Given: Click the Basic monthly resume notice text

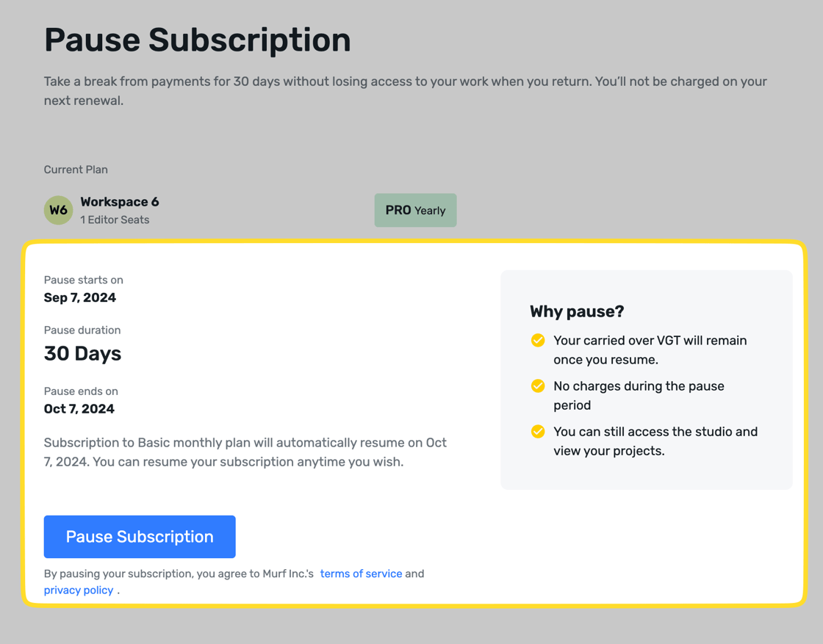Looking at the screenshot, I should click(x=245, y=452).
